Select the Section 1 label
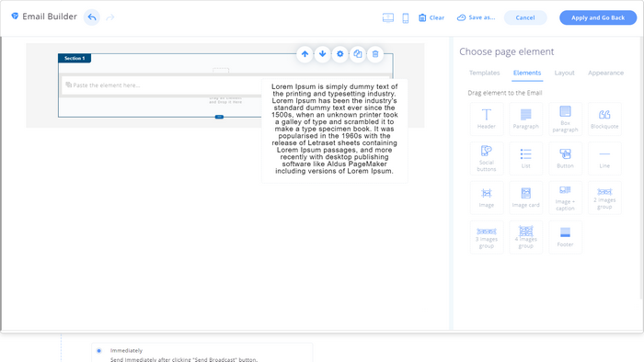Image resolution: width=644 pixels, height=362 pixels. point(75,58)
